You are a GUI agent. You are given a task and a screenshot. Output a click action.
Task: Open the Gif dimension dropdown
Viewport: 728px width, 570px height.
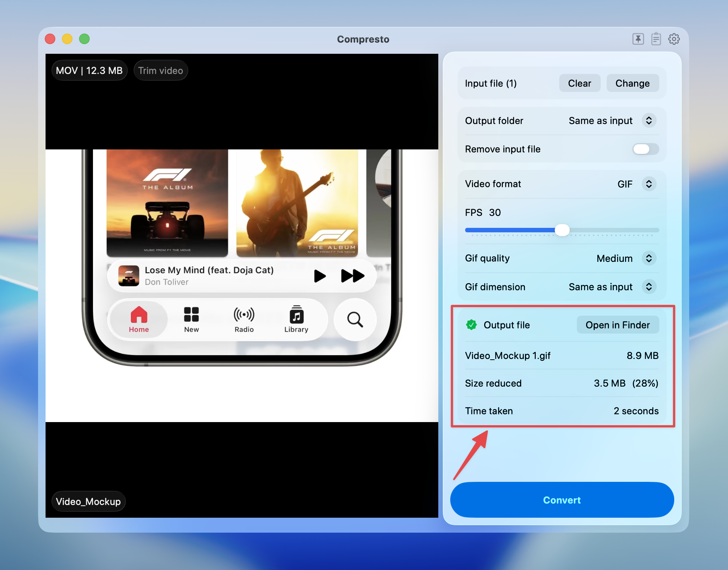pyautogui.click(x=649, y=287)
